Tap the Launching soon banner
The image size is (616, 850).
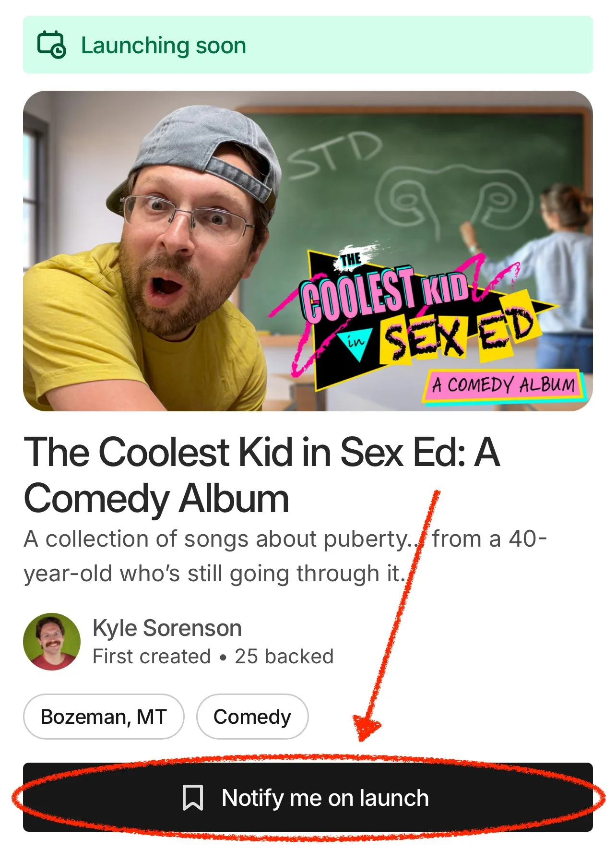[x=308, y=45]
